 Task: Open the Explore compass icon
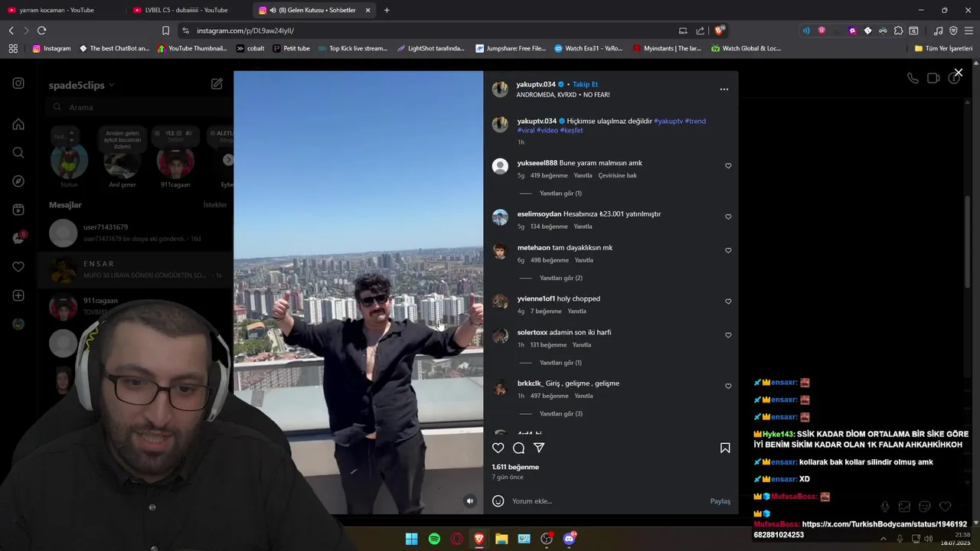click(x=18, y=181)
